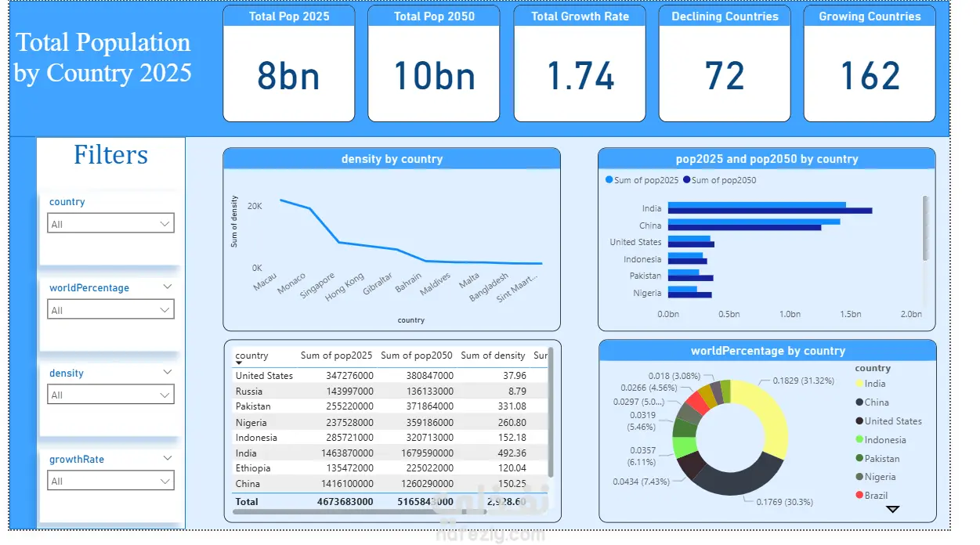Click the China dark legend marker
Image resolution: width=980 pixels, height=545 pixels.
859,402
